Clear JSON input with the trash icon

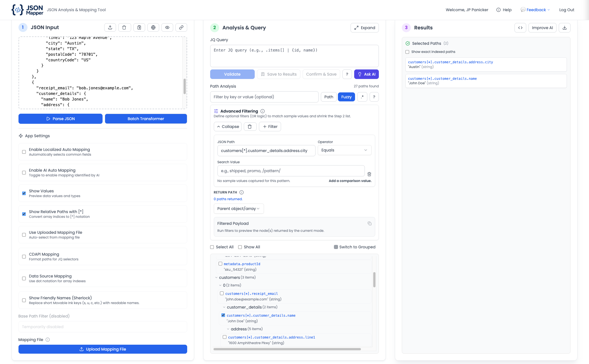[124, 27]
